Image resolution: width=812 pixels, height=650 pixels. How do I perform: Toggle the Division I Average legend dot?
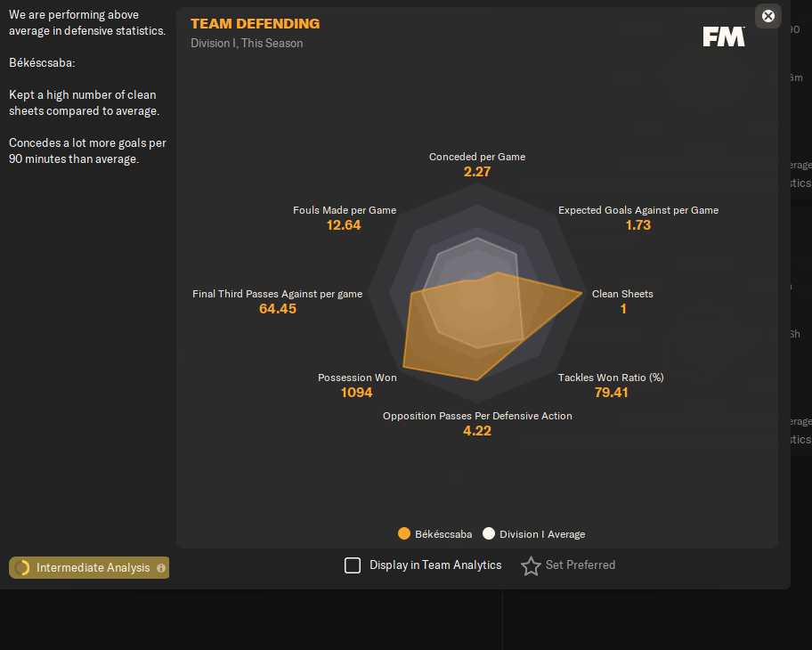click(489, 534)
